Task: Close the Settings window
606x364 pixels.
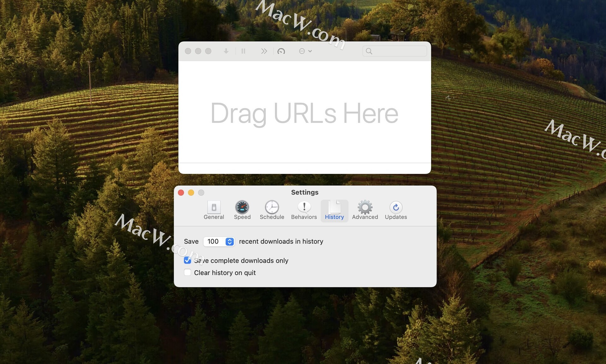Action: [181, 193]
